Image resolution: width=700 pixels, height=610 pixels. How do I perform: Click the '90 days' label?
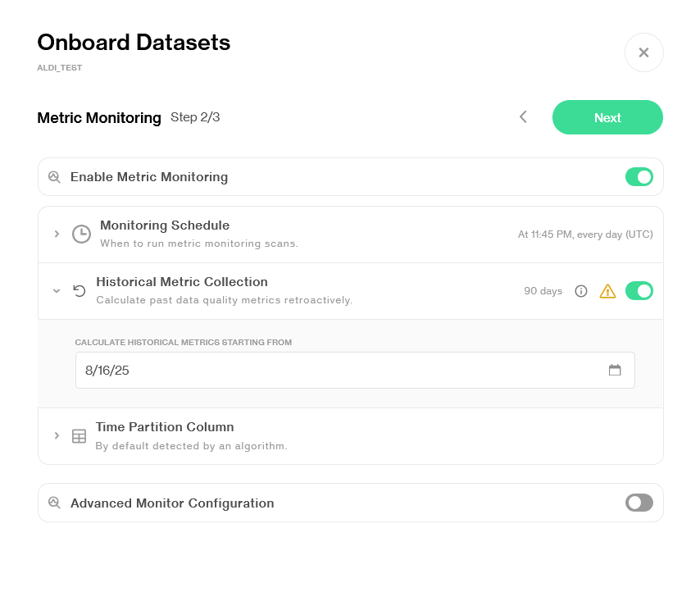pyautogui.click(x=543, y=291)
